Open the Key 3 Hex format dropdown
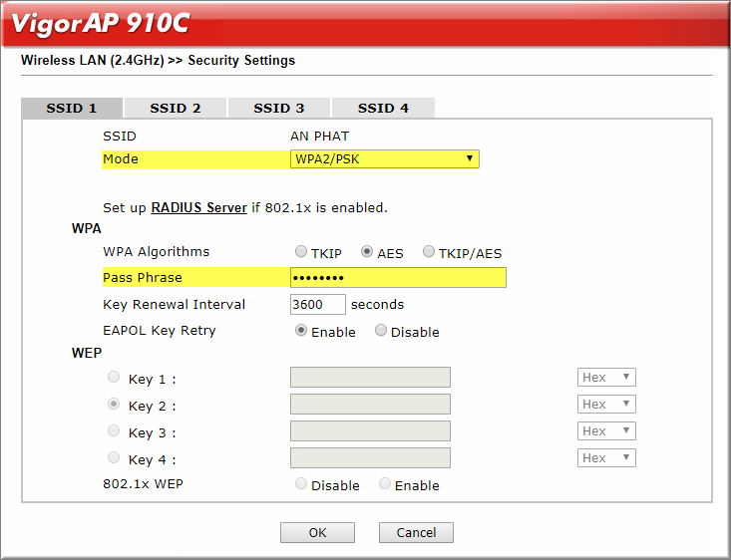Screen dimensions: 731x560 606,430
